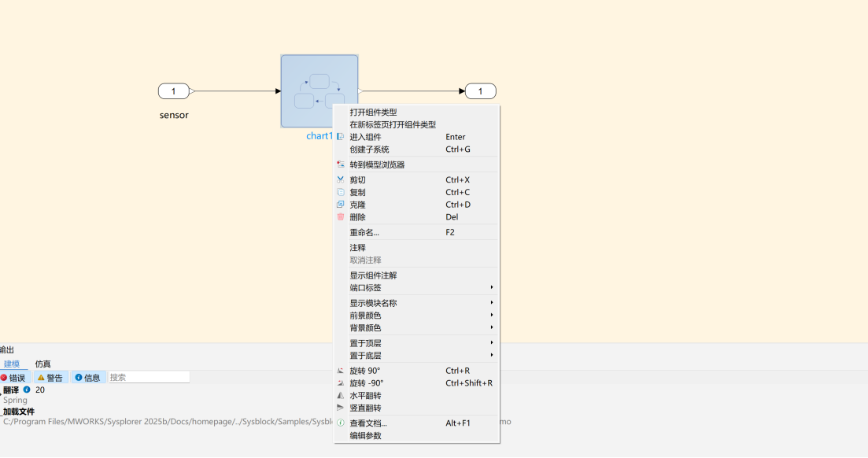Click the Spring output line

pos(15,400)
